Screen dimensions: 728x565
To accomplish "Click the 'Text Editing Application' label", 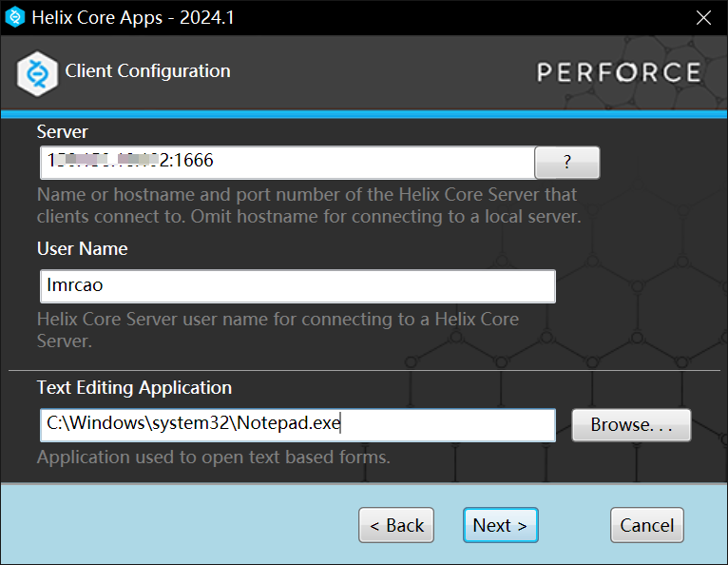I will coord(134,387).
